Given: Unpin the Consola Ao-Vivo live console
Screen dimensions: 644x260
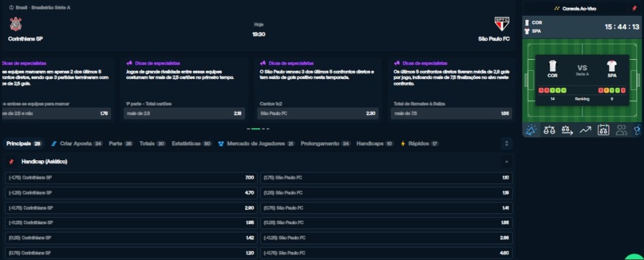Looking at the screenshot, I should [634, 8].
